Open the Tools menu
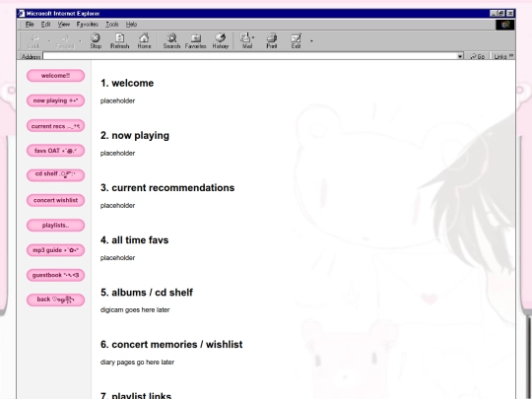This screenshot has height=399, width=532. point(112,25)
